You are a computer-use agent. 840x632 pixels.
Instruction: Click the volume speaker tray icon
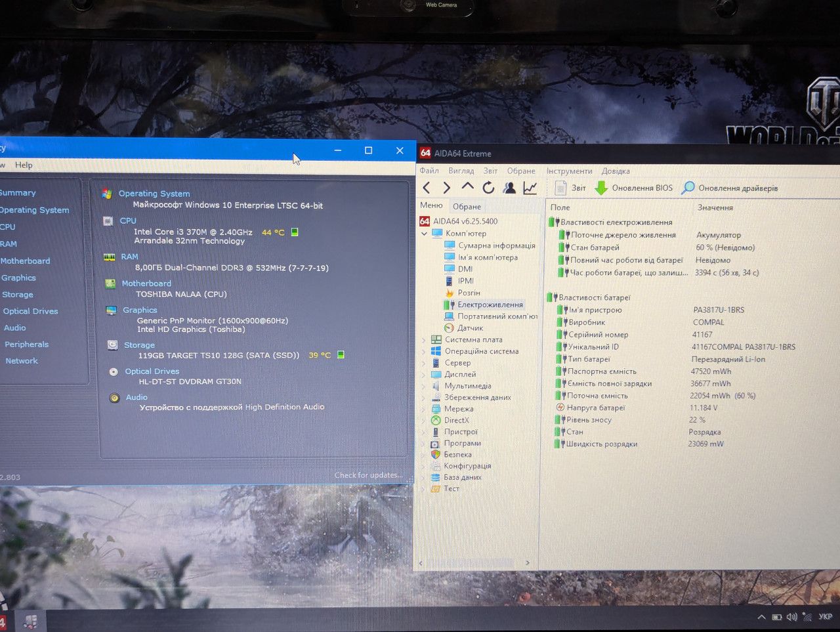click(x=791, y=618)
